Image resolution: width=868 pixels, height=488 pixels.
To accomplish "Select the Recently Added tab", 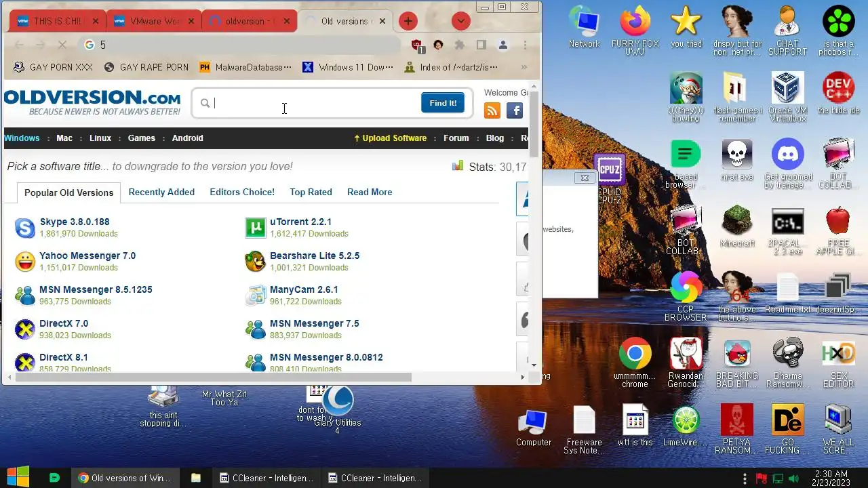I will (x=161, y=192).
